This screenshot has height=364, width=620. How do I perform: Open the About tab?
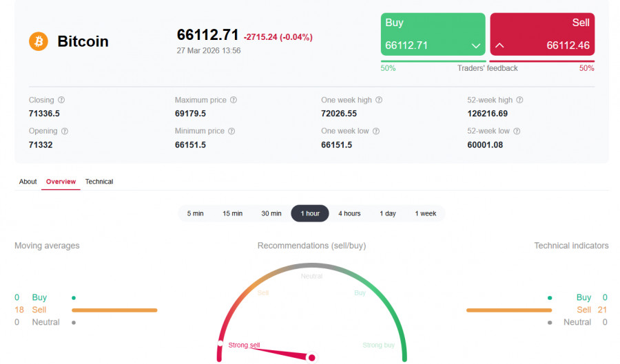[x=28, y=182]
